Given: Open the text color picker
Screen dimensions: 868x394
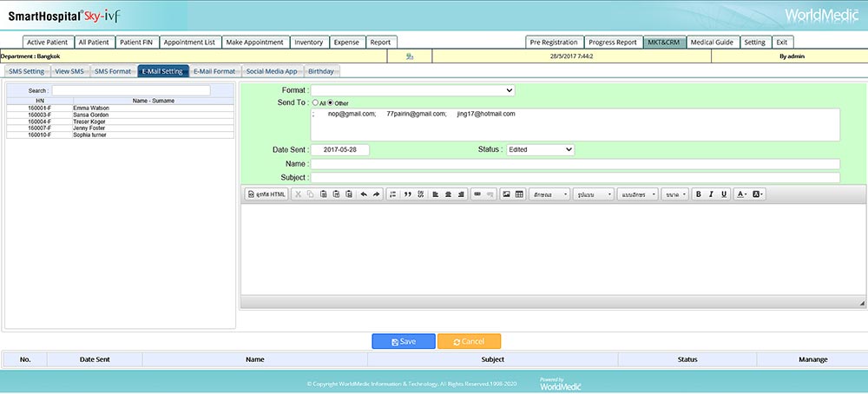Looking at the screenshot, I should click(x=741, y=194).
